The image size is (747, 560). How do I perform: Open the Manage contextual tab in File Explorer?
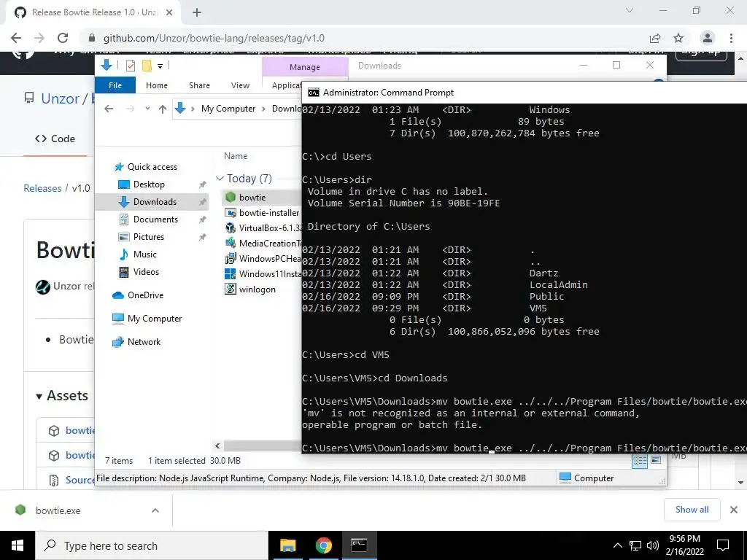(305, 67)
